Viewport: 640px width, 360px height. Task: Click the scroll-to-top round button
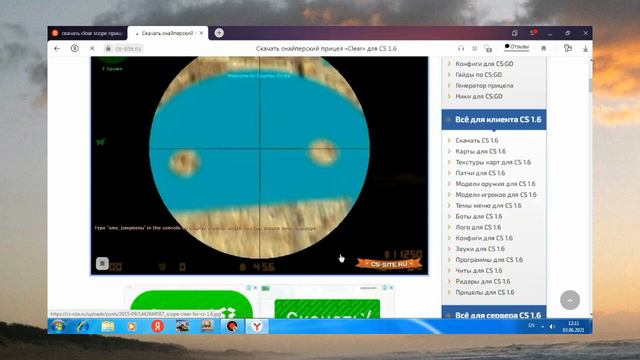click(x=570, y=300)
